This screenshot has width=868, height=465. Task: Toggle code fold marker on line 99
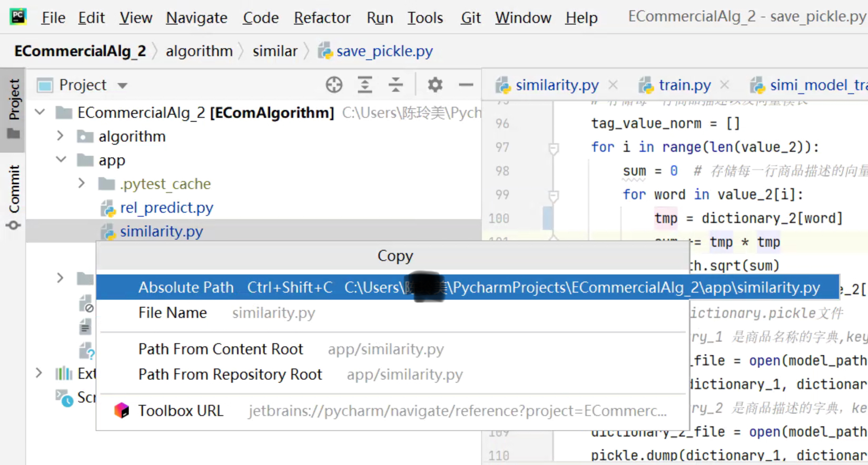click(x=554, y=196)
